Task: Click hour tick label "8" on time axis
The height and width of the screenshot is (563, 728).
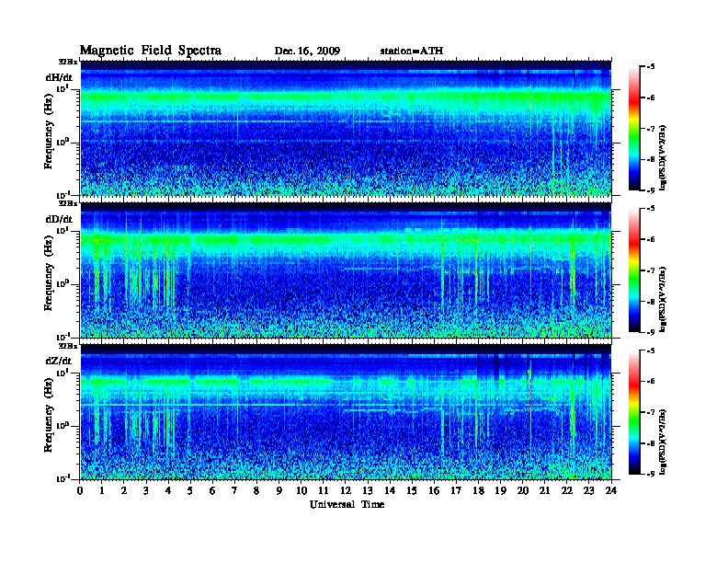Action: click(x=256, y=490)
